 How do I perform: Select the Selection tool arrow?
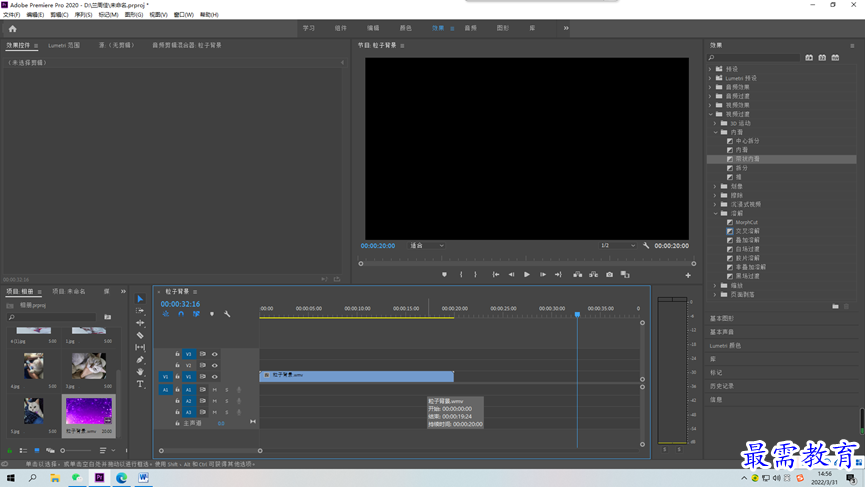point(140,299)
